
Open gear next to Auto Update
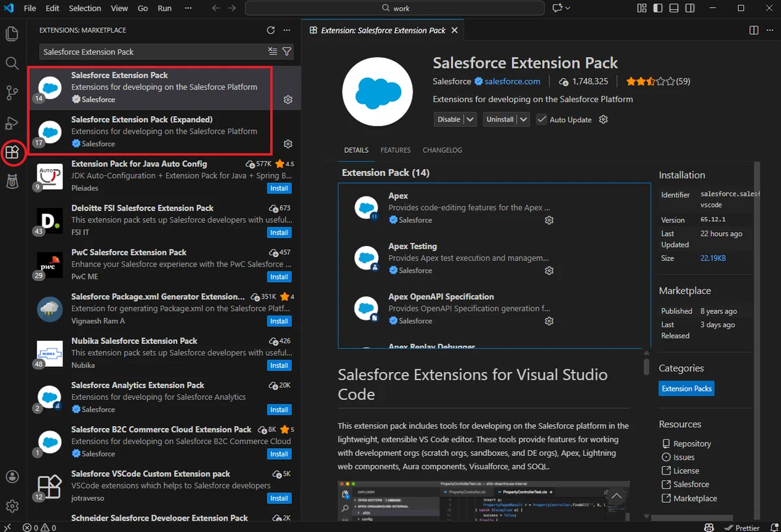[603, 120]
